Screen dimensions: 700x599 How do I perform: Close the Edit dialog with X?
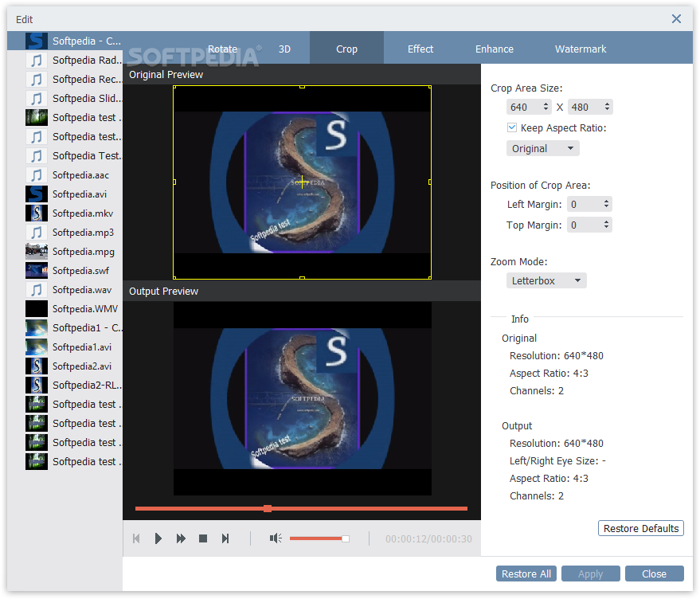676,19
